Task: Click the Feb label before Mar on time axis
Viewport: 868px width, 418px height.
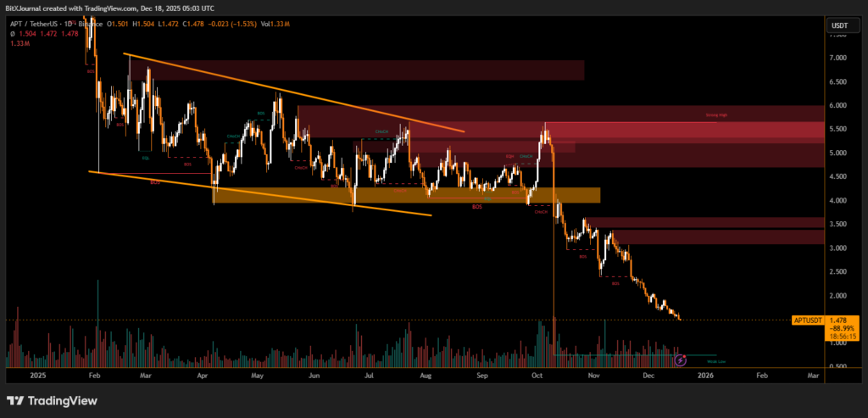Action: click(95, 373)
